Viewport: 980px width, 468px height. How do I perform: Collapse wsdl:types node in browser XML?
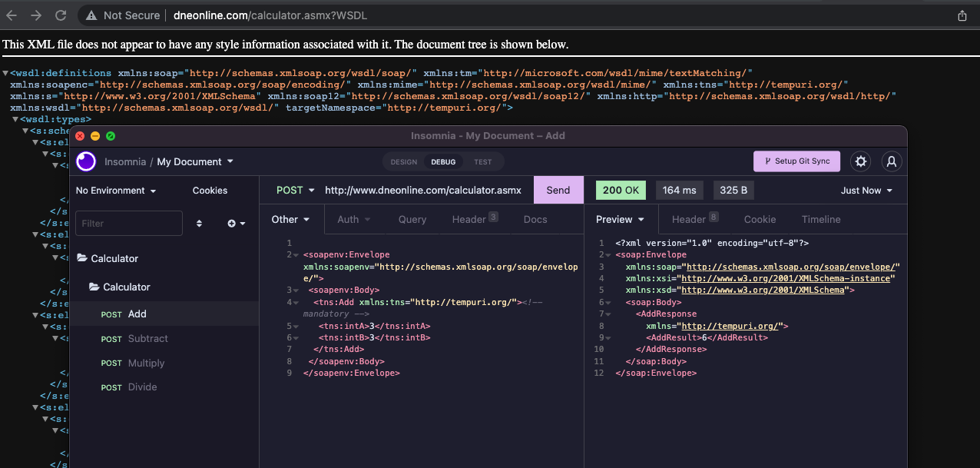(x=15, y=120)
